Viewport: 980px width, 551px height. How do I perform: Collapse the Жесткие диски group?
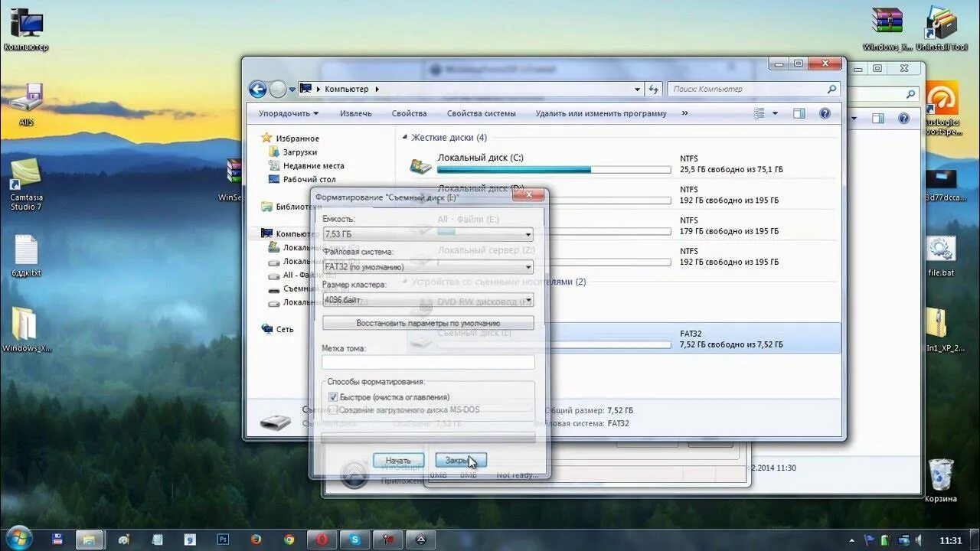tap(405, 138)
